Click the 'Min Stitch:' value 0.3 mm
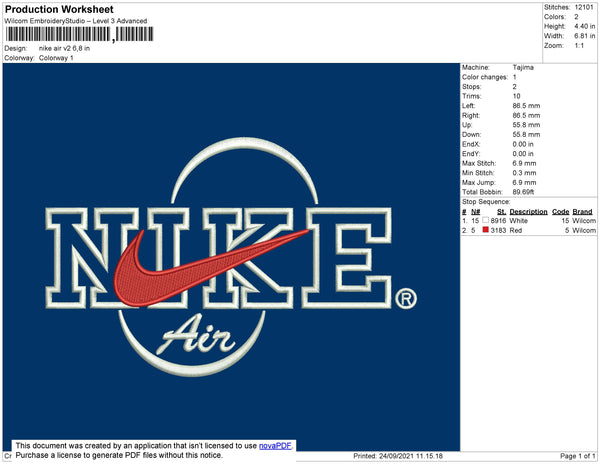 pyautogui.click(x=524, y=173)
